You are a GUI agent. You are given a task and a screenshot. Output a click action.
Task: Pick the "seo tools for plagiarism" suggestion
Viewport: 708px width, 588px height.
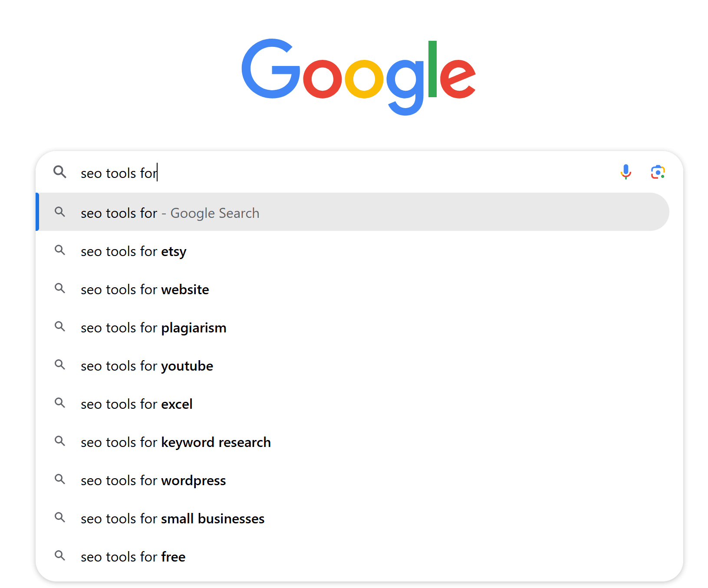352,327
